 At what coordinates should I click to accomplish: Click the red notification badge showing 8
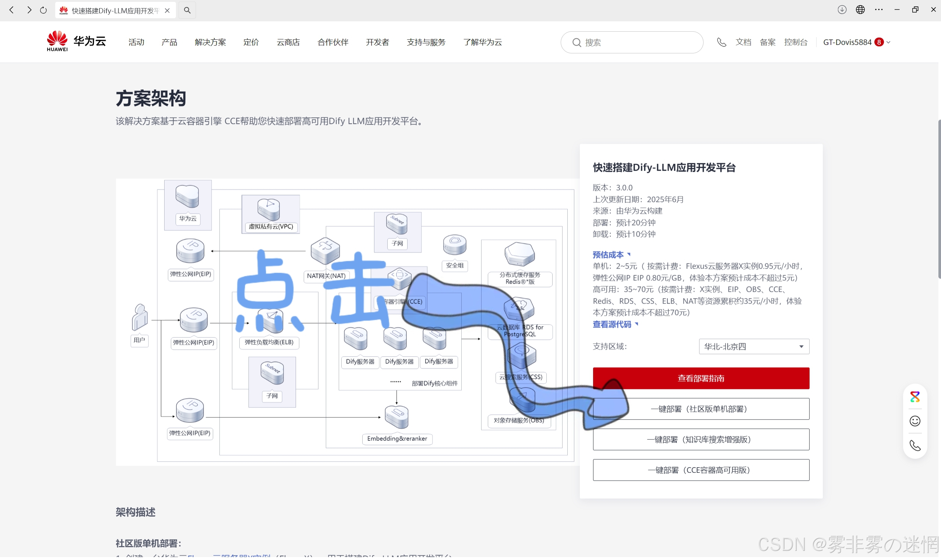[879, 42]
